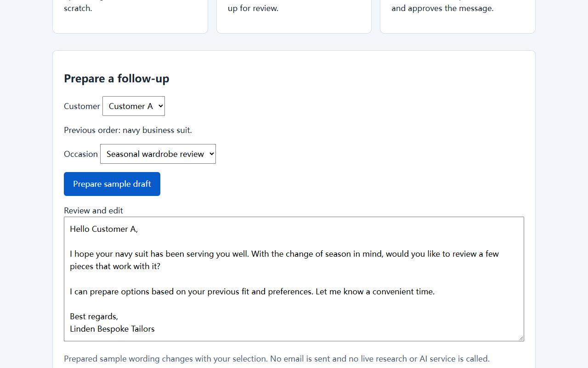Click the "I hope your navy suit" sentence
Screen dimensions: 588x368
click(284, 260)
